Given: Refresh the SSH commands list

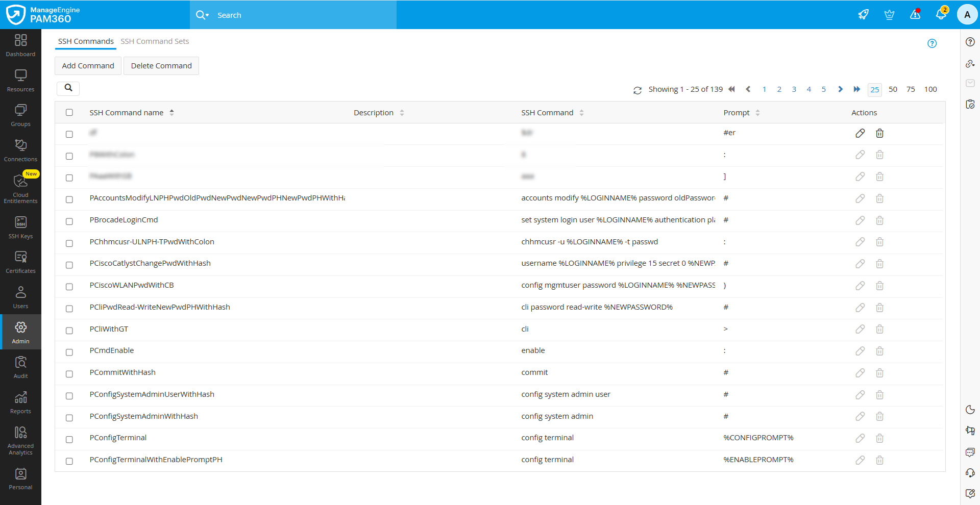Looking at the screenshot, I should 638,90.
